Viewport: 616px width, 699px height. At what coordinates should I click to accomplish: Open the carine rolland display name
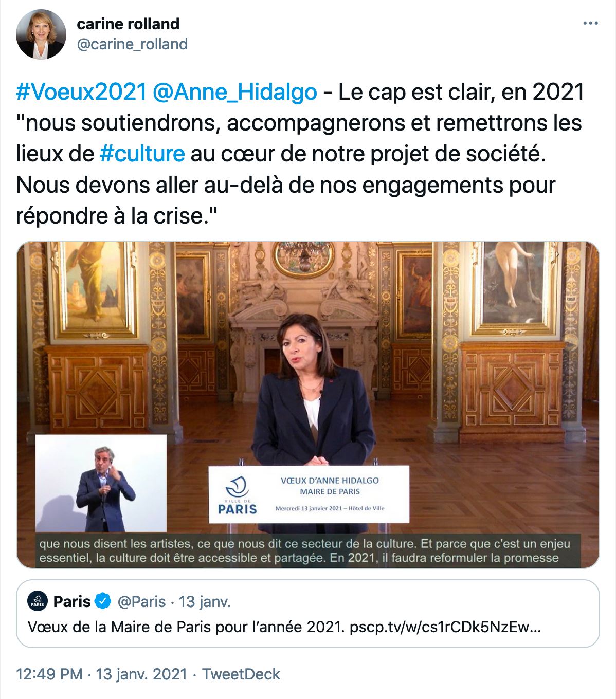pos(128,24)
